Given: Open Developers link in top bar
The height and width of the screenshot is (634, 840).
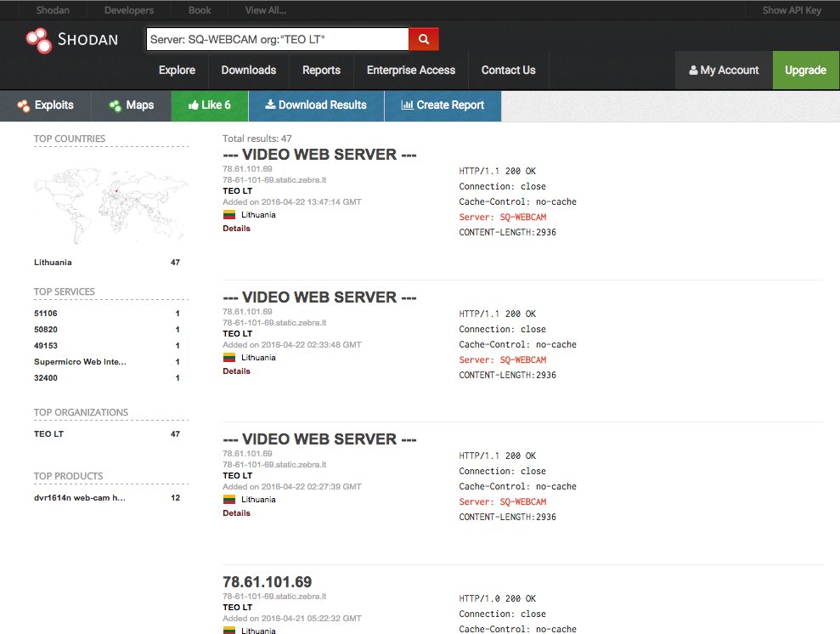Looking at the screenshot, I should point(128,10).
